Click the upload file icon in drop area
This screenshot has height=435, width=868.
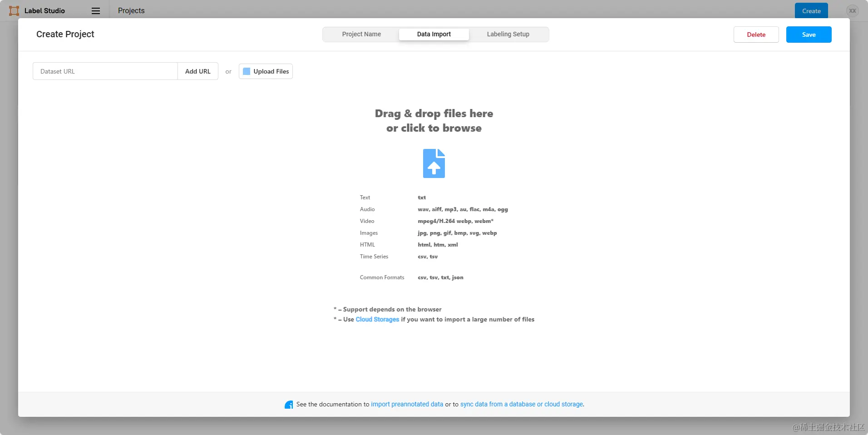(434, 163)
